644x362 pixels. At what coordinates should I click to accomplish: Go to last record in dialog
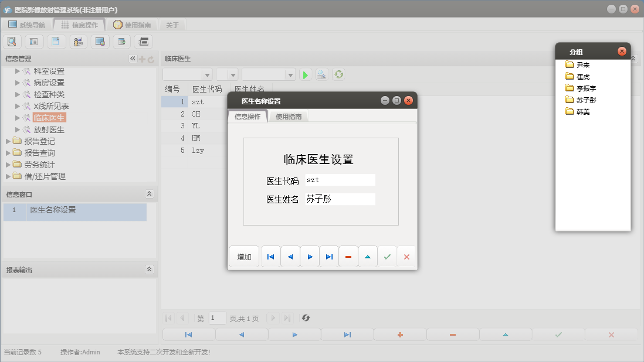coord(329,257)
